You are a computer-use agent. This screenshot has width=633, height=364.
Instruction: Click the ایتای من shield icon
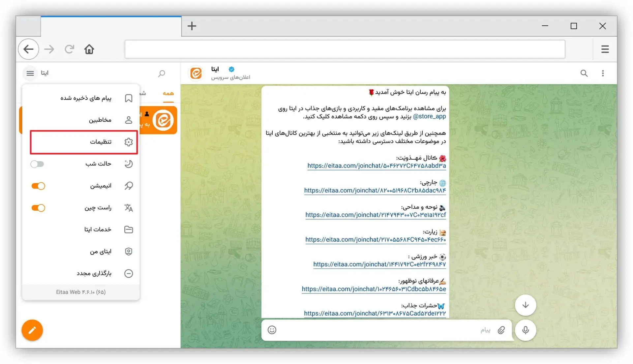(129, 252)
